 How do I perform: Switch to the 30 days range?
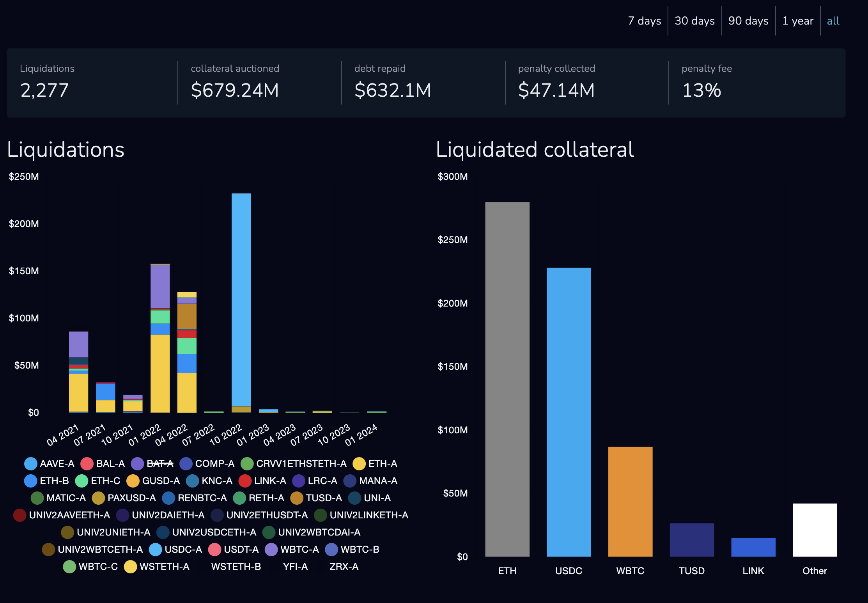click(694, 21)
